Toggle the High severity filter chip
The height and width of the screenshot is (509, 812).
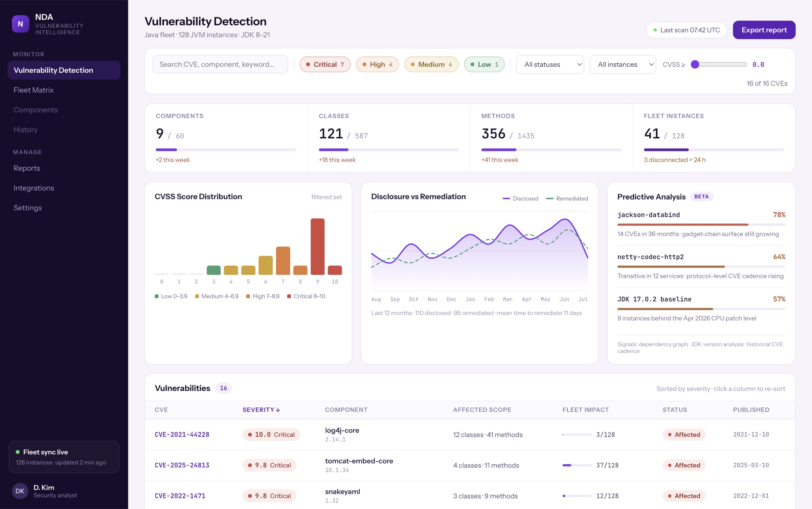point(377,64)
